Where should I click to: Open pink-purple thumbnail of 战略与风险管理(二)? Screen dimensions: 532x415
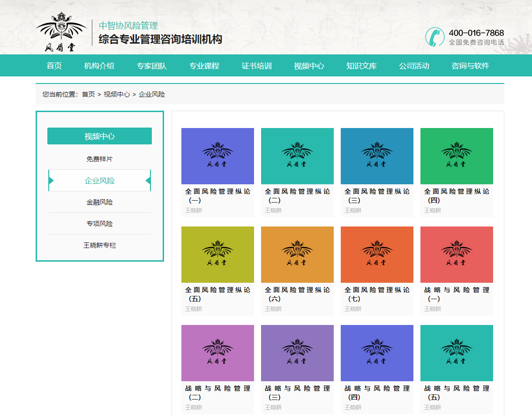pos(217,353)
